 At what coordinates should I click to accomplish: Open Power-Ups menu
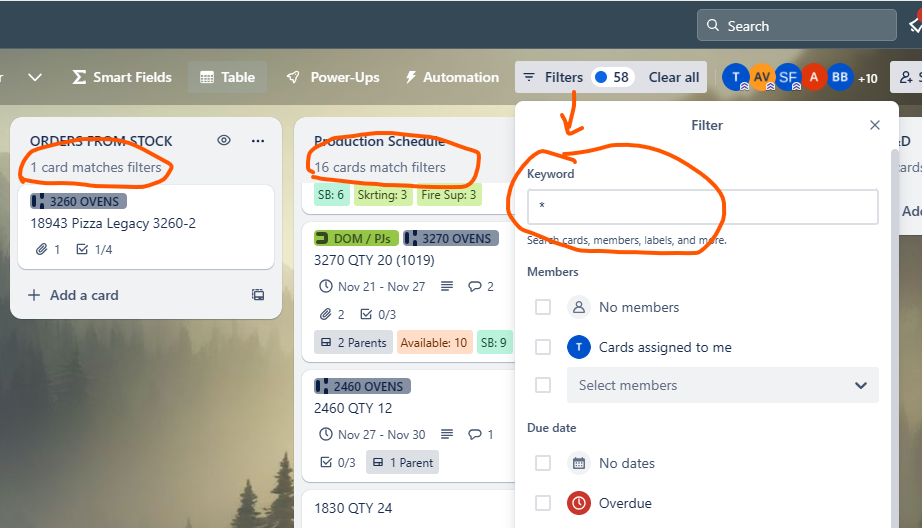pos(333,77)
